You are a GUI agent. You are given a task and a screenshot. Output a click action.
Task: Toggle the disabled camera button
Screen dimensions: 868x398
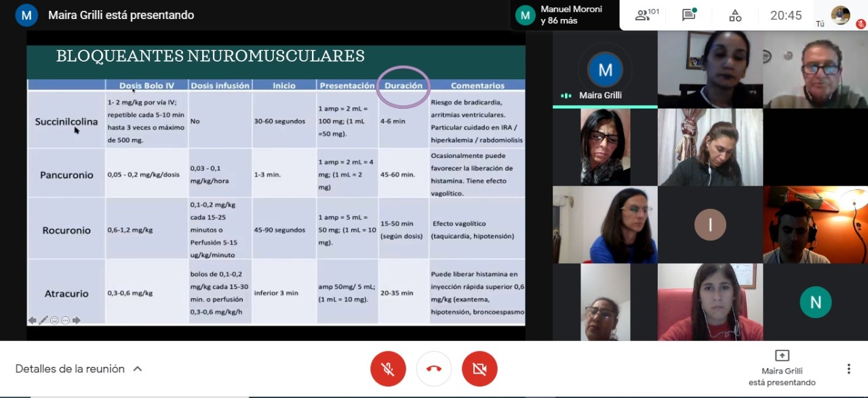click(479, 369)
